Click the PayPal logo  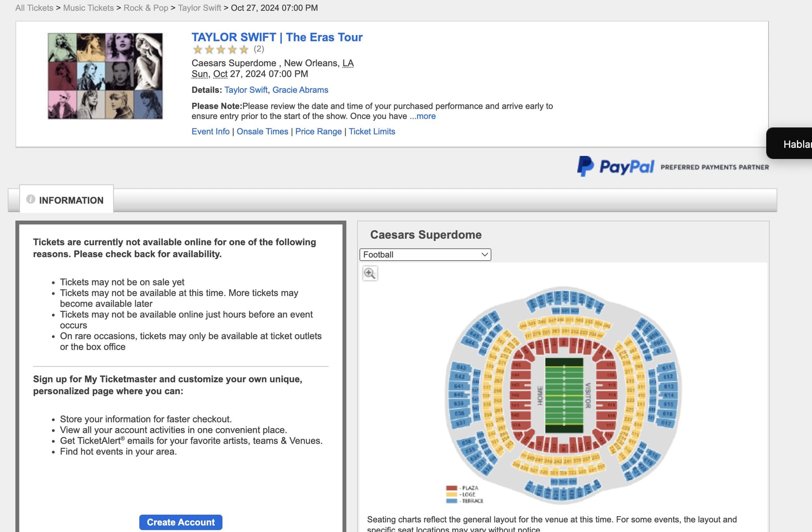[615, 167]
